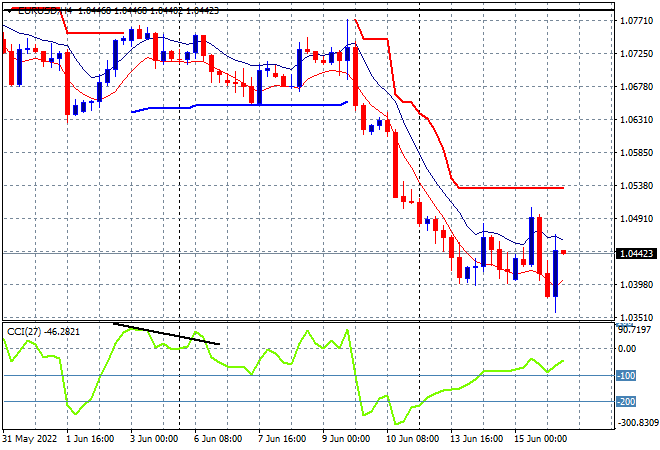Select the 1.05380 price axis label
This screenshot has width=660, height=450.
[637, 186]
